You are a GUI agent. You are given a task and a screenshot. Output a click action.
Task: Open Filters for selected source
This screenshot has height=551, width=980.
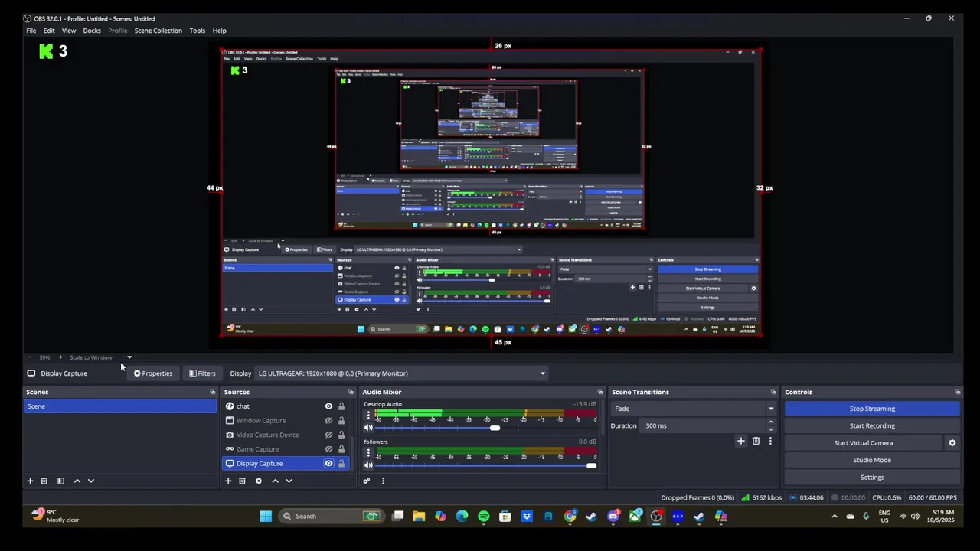coord(202,373)
